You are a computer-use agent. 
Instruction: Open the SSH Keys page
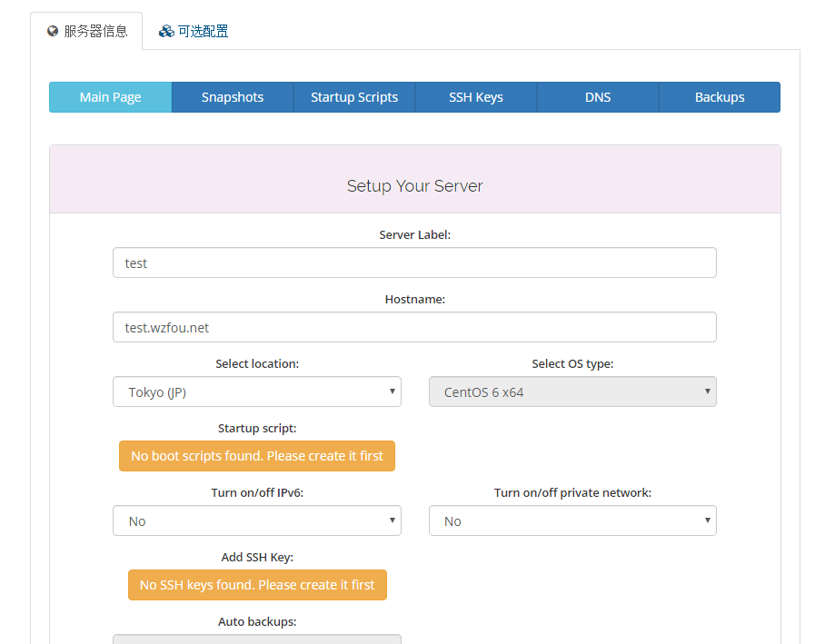476,97
